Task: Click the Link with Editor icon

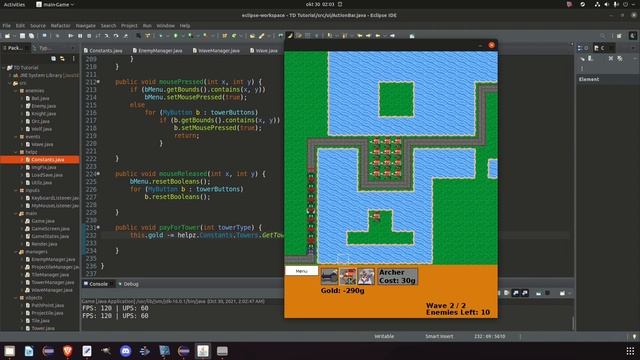Action: [x=62, y=59]
